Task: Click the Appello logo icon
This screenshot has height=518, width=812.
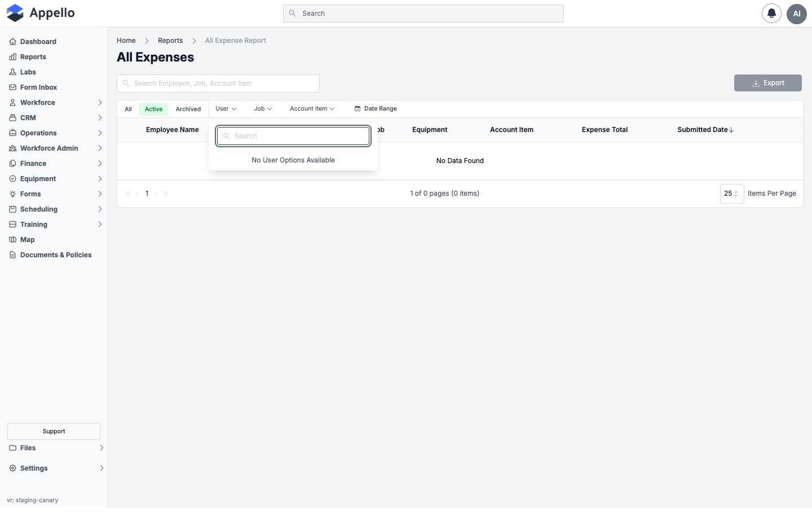Action: 15,13
